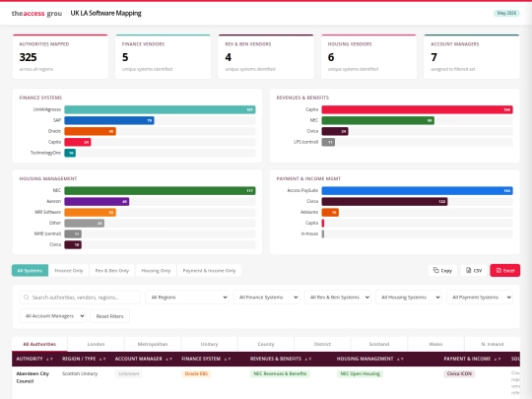The width and height of the screenshot is (532, 399).
Task: Click the TechnologyOne bar
Action: pyautogui.click(x=70, y=153)
